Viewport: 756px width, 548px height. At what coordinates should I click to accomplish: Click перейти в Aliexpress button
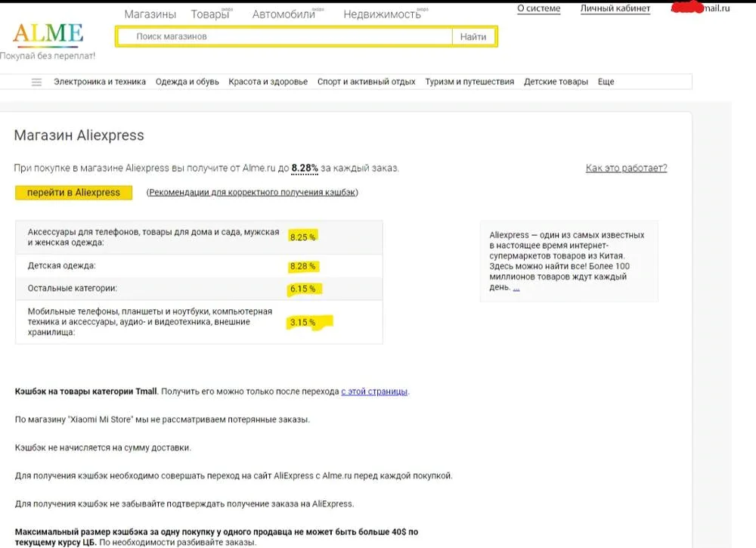74,192
